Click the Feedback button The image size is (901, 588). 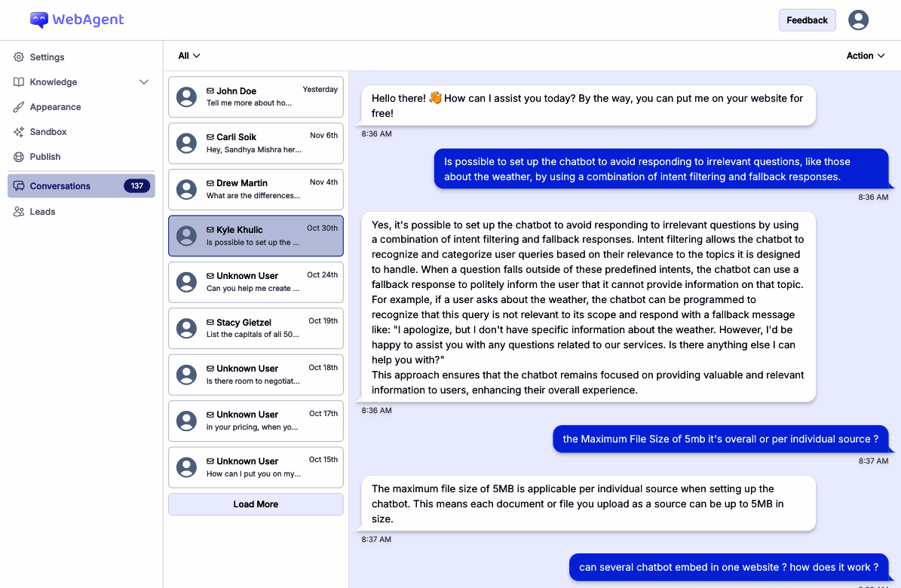pos(807,20)
